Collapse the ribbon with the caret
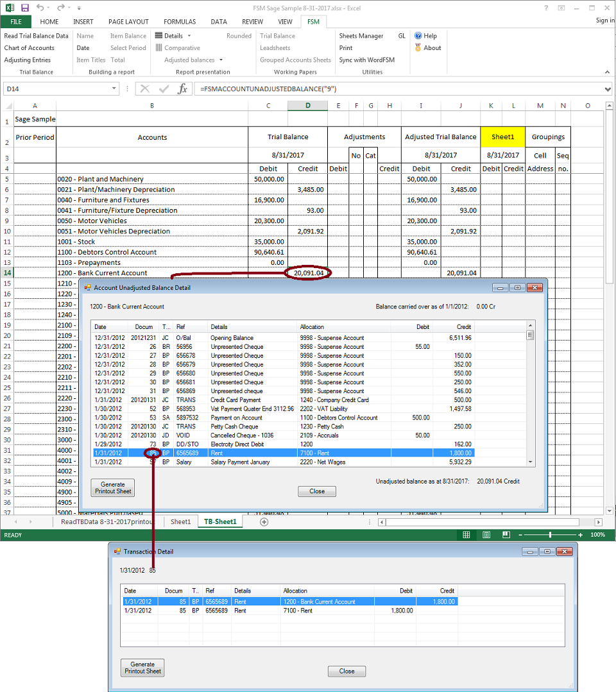The height and width of the screenshot is (692, 616). click(x=607, y=72)
